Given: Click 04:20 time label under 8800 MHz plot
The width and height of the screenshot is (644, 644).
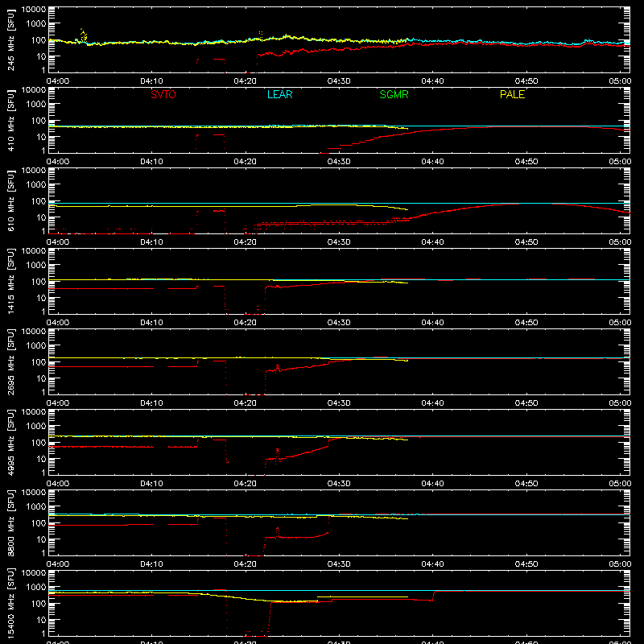Looking at the screenshot, I should 246,564.
